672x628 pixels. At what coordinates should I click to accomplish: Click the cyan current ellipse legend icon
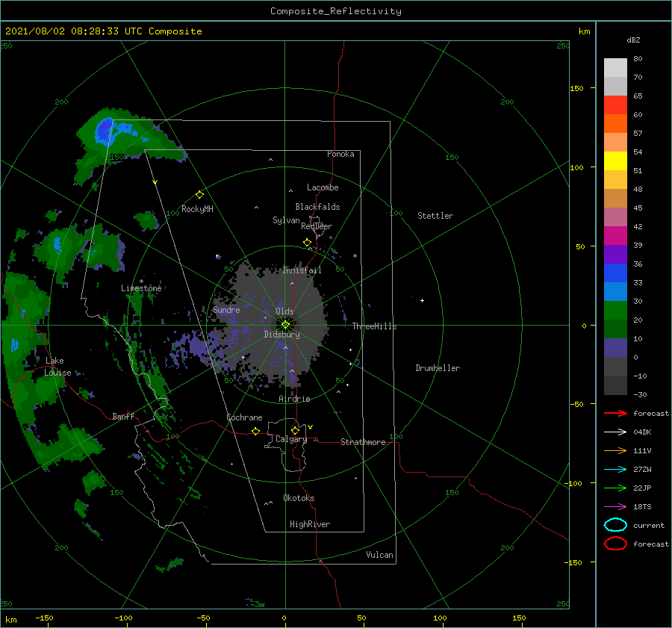[x=615, y=525]
